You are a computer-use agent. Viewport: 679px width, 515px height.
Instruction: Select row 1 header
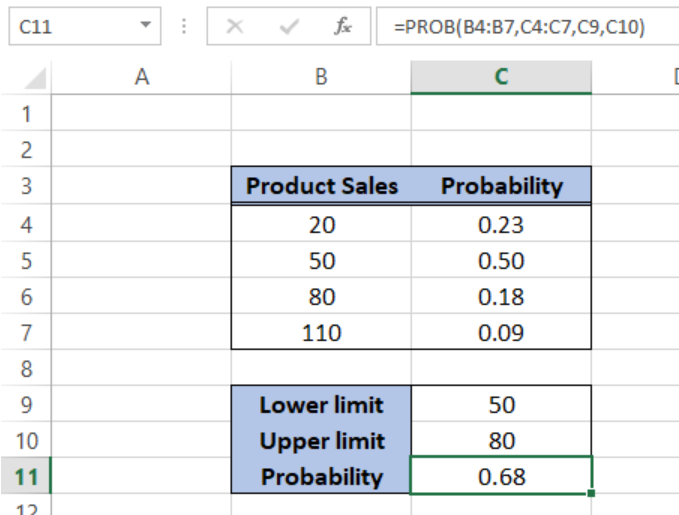click(26, 113)
